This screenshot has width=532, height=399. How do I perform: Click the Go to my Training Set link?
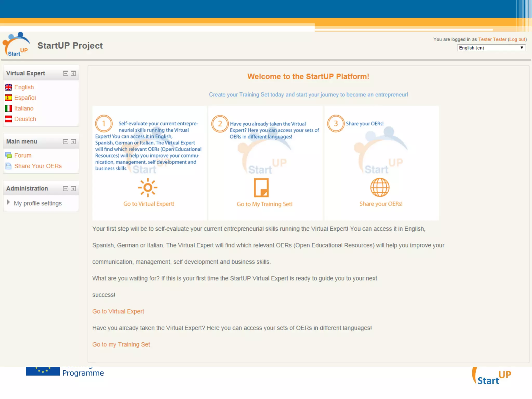tap(121, 344)
